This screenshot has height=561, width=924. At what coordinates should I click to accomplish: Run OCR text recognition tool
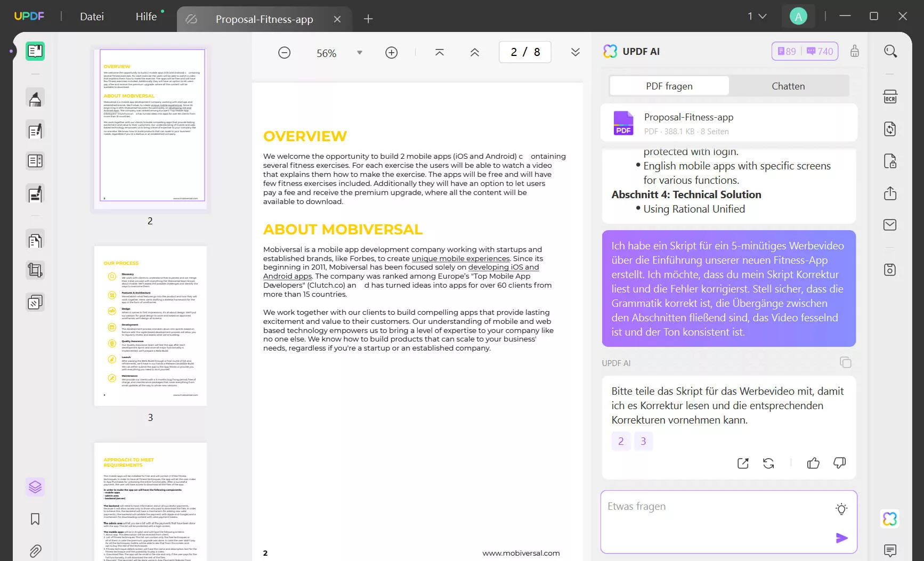(890, 97)
